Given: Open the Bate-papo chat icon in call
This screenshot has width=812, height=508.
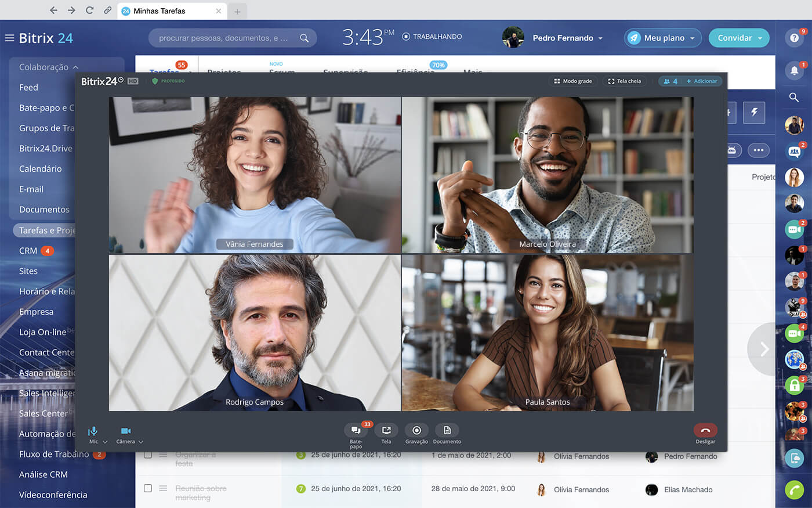Looking at the screenshot, I should click(x=356, y=431).
